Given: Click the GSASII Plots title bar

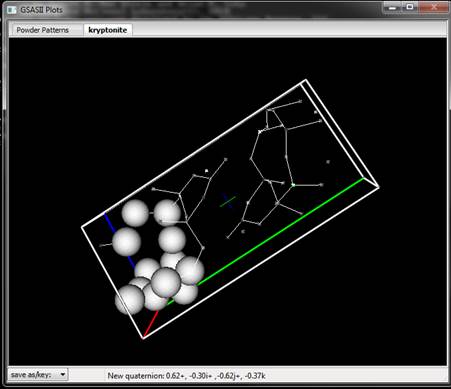Looking at the screenshot, I should (200, 9).
